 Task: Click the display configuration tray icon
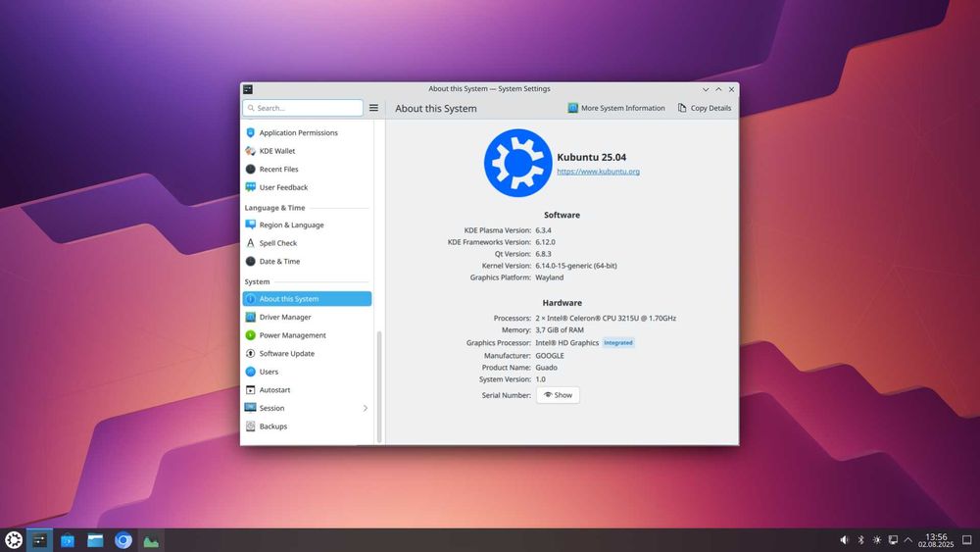click(893, 540)
